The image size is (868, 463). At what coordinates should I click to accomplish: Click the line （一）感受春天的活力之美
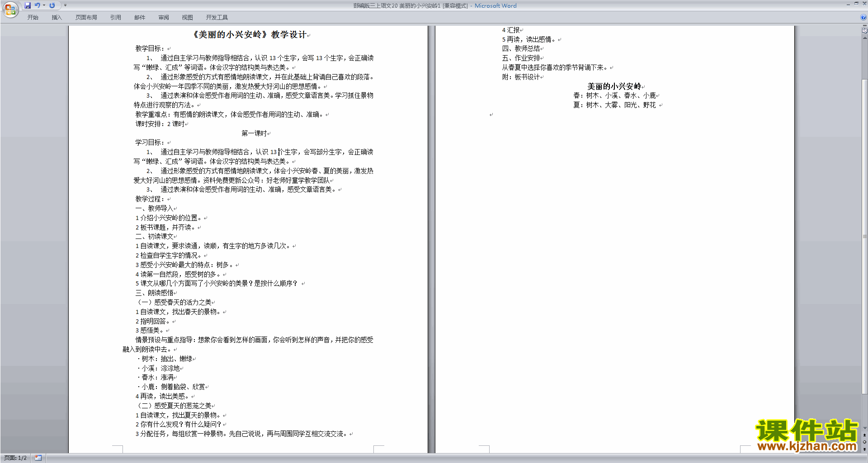tap(175, 302)
